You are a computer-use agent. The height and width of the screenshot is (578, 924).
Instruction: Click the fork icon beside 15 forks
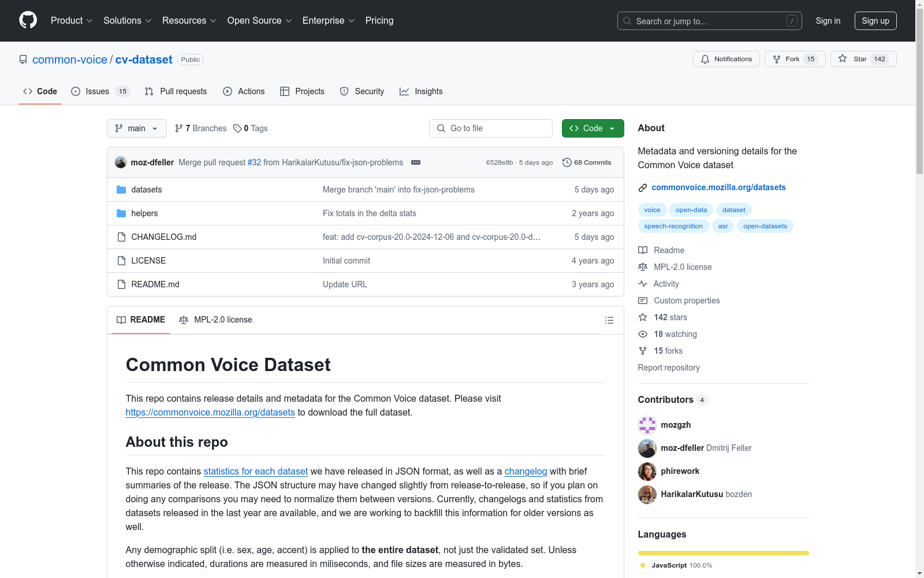pos(643,351)
